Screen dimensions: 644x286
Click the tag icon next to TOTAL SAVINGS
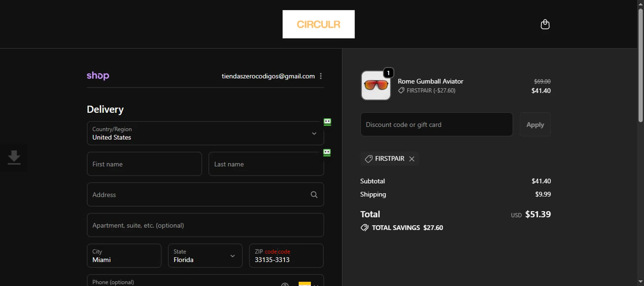(x=365, y=228)
